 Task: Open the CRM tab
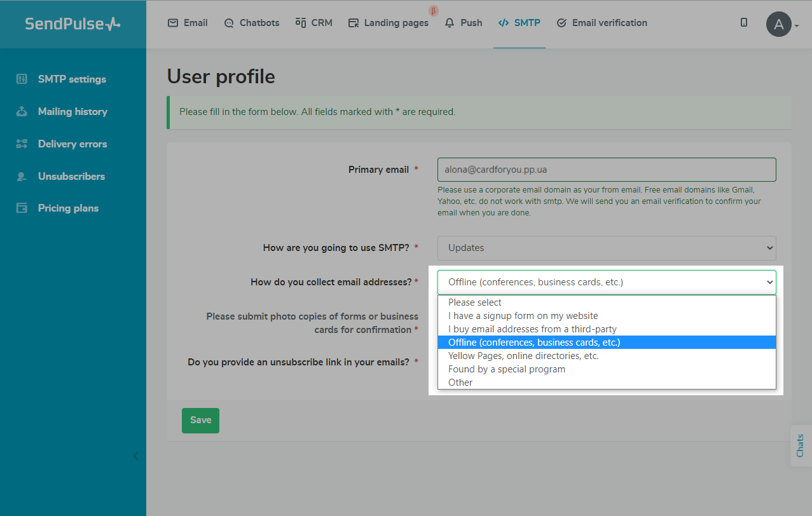coord(313,23)
